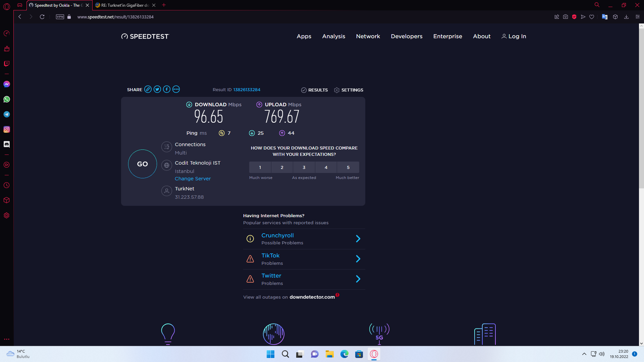
Task: Open the RESULTS view
Action: (x=314, y=90)
